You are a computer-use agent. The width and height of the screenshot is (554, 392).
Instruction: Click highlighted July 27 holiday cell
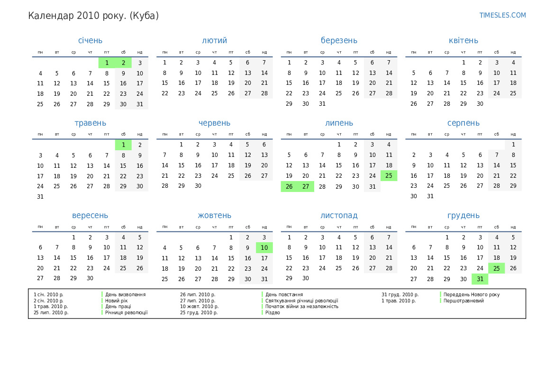click(x=306, y=186)
